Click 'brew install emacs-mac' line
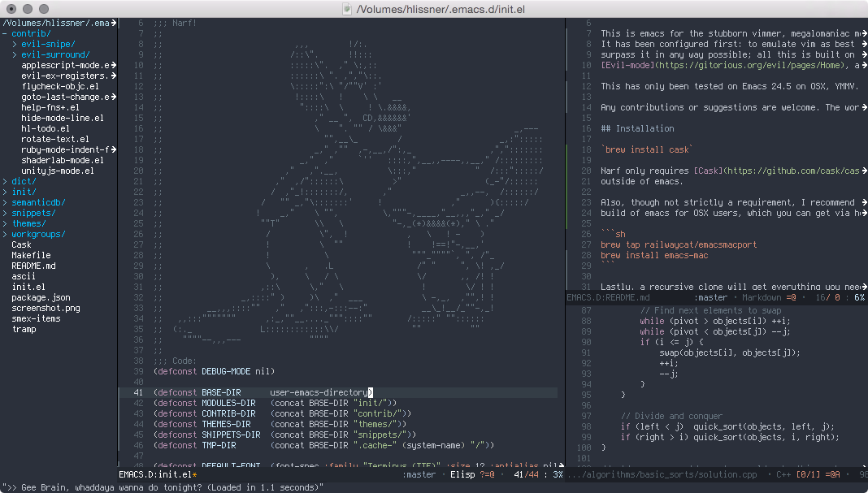868x493 pixels. (653, 255)
